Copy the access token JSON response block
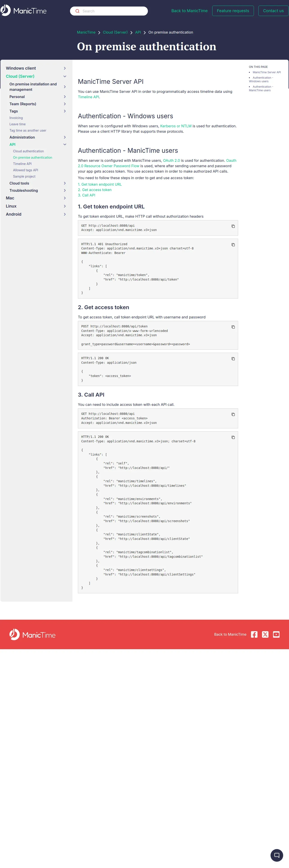Screen dimensions: 289x868 tap(233, 359)
